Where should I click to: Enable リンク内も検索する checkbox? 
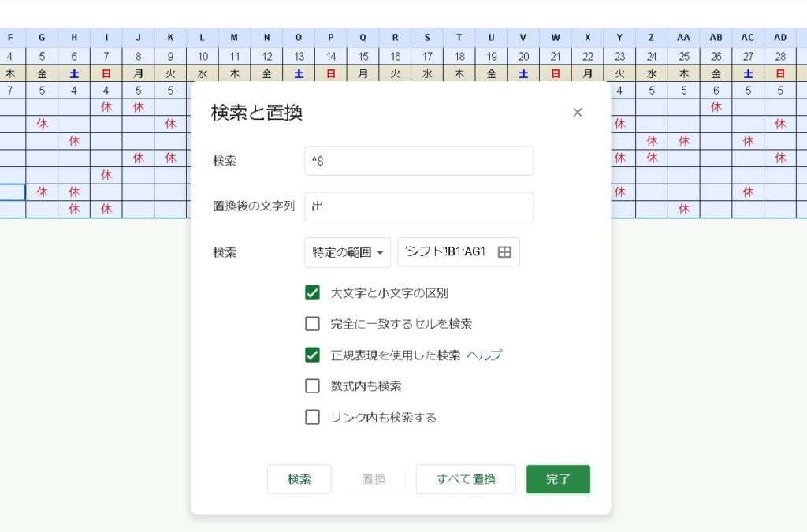pos(312,417)
